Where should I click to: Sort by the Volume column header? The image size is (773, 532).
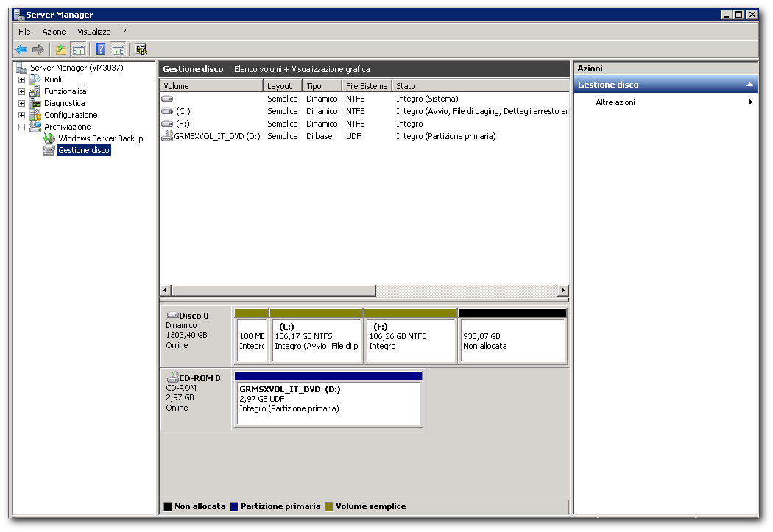tap(211, 85)
